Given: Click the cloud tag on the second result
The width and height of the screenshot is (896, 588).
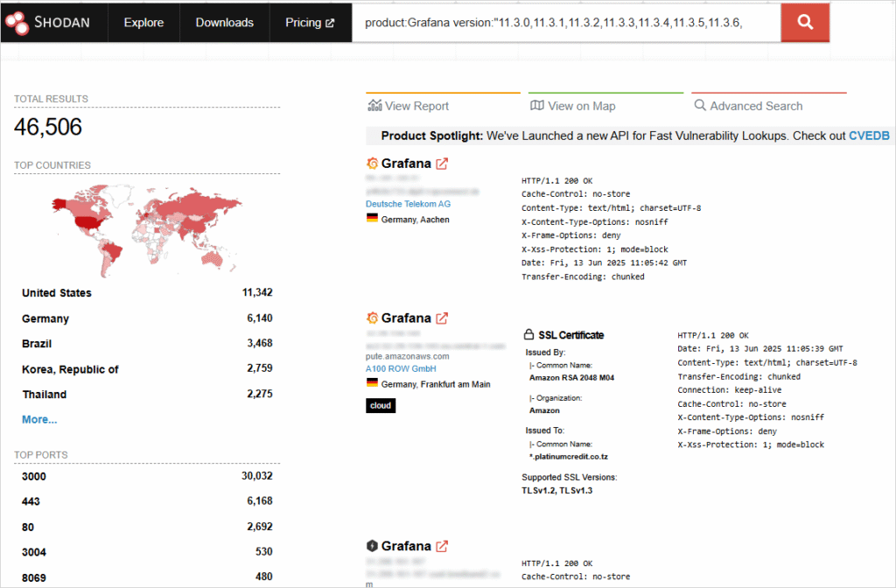Looking at the screenshot, I should (381, 404).
